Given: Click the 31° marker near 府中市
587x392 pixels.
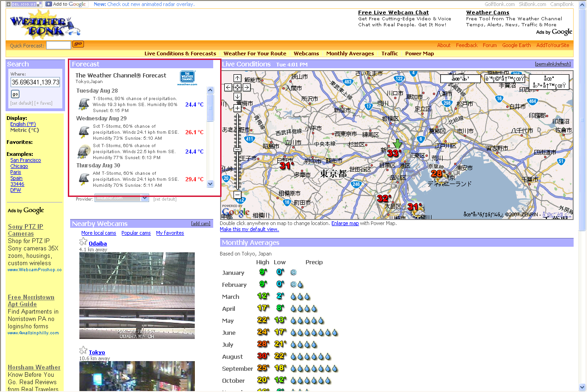Looking at the screenshot, I should point(287,165).
